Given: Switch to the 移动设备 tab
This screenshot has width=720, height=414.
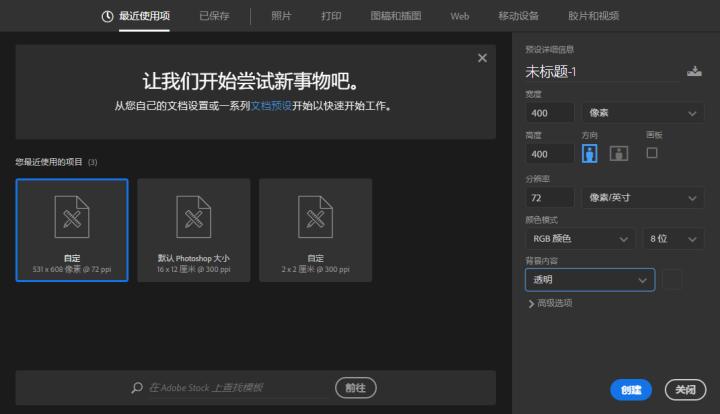Looking at the screenshot, I should coord(518,17).
